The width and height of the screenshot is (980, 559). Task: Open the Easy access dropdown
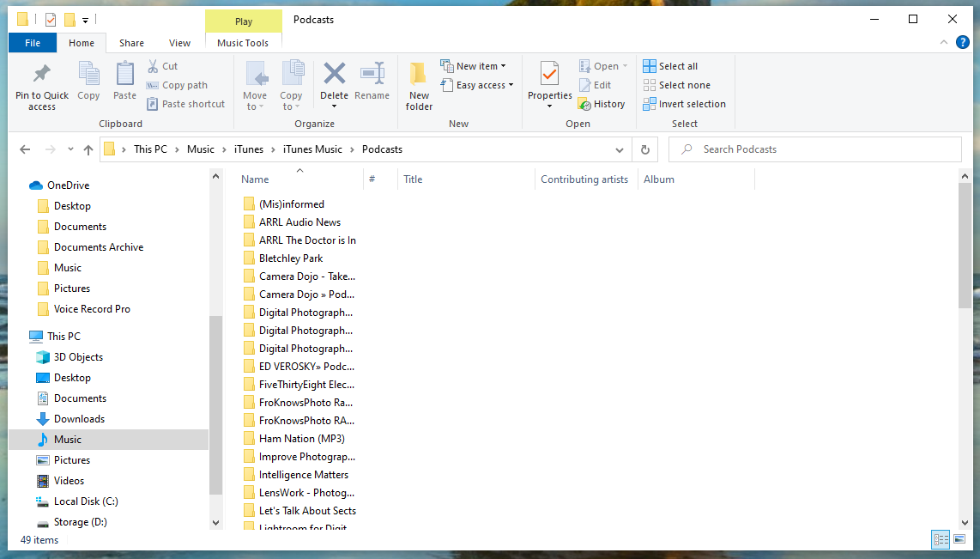point(477,85)
